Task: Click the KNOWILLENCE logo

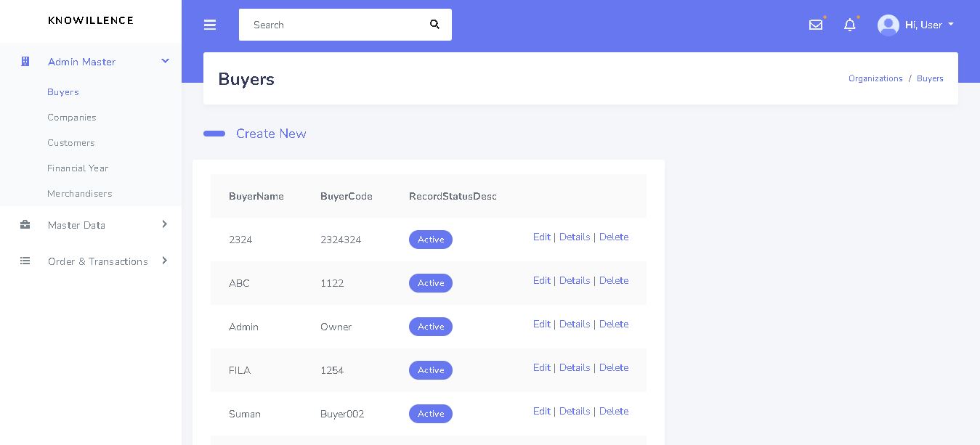Action: pyautogui.click(x=91, y=20)
